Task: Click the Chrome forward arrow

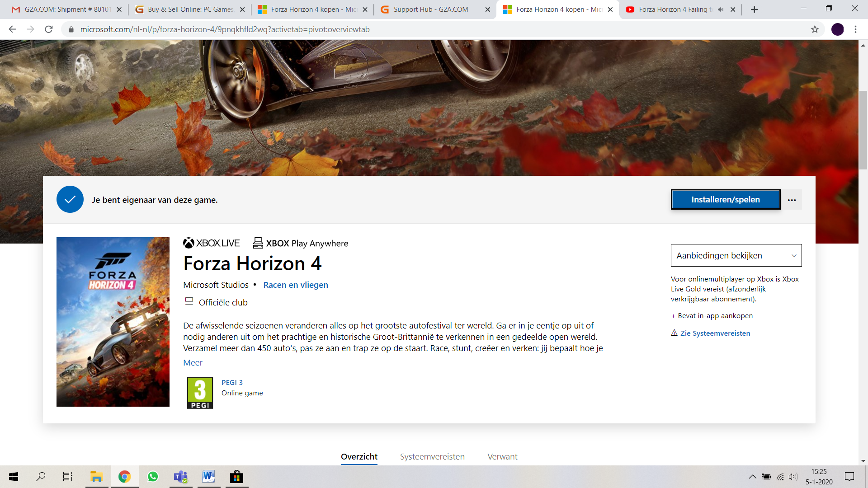Action: [30, 29]
